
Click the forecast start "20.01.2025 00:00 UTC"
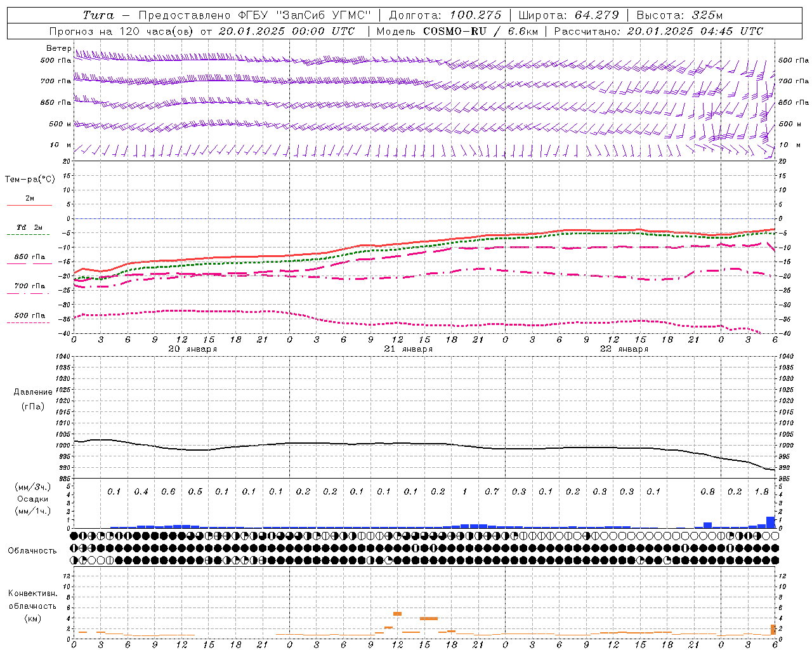click(x=287, y=31)
